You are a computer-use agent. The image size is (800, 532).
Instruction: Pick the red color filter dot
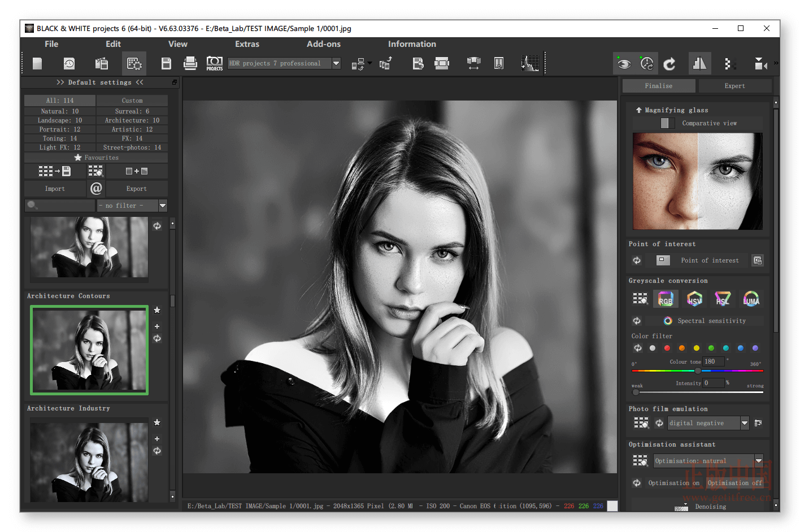(667, 348)
